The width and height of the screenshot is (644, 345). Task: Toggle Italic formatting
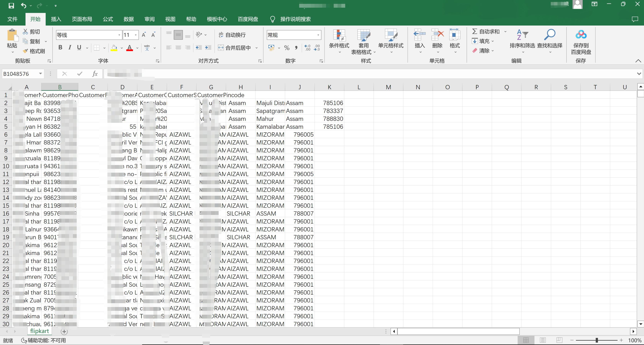[x=70, y=48]
